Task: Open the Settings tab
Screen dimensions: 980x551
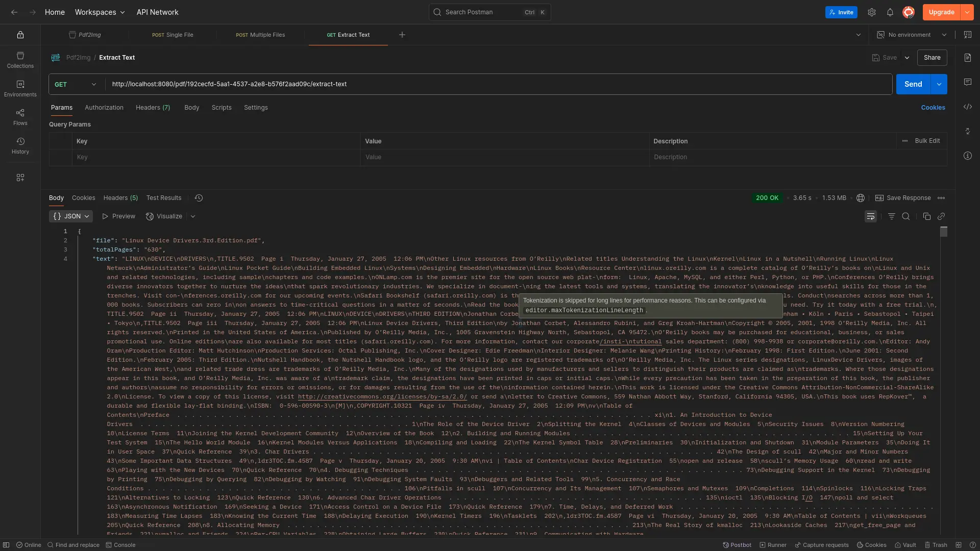Action: tap(256, 108)
